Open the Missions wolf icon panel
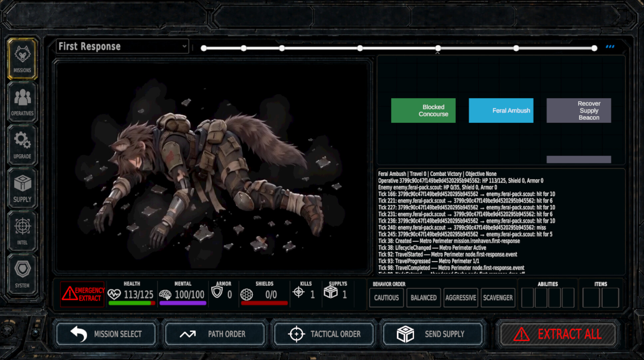Image resolution: width=644 pixels, height=360 pixels. point(22,59)
